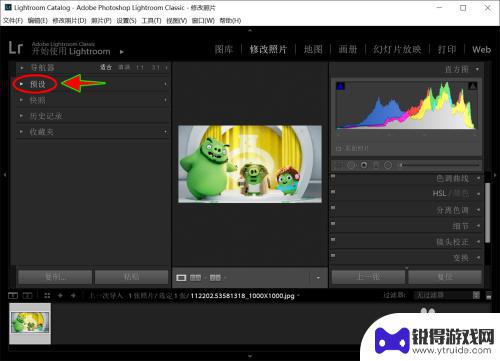Select the Red Eye Correction tool
The height and width of the screenshot is (361, 500).
(x=364, y=165)
